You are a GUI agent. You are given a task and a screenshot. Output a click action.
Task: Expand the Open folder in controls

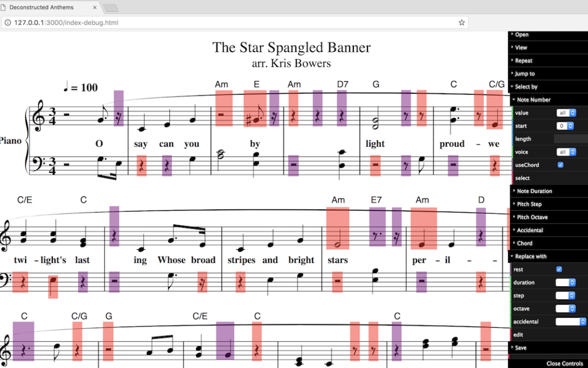tap(548, 34)
